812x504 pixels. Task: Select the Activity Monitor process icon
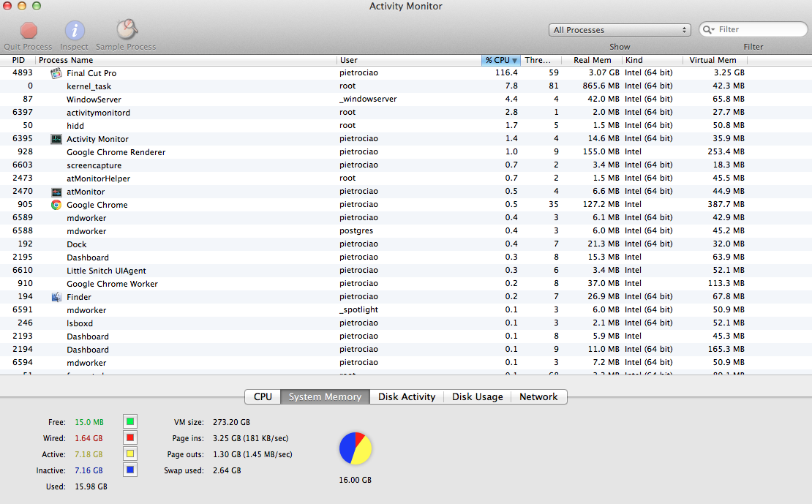coord(56,139)
